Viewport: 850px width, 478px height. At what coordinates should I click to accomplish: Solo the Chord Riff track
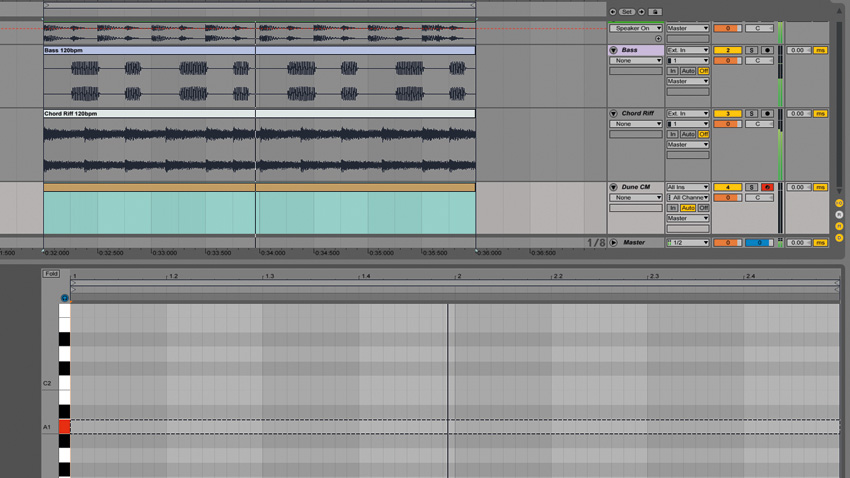(x=751, y=114)
